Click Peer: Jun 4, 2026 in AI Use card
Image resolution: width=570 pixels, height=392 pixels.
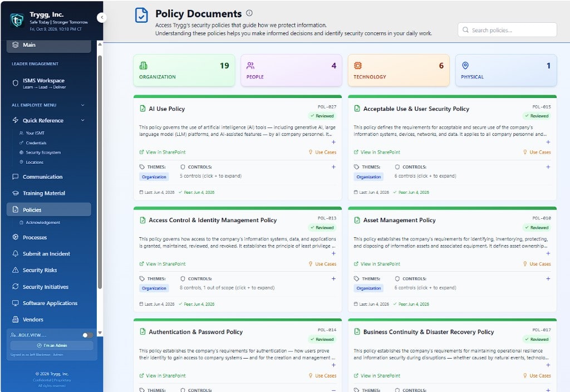tap(196, 192)
